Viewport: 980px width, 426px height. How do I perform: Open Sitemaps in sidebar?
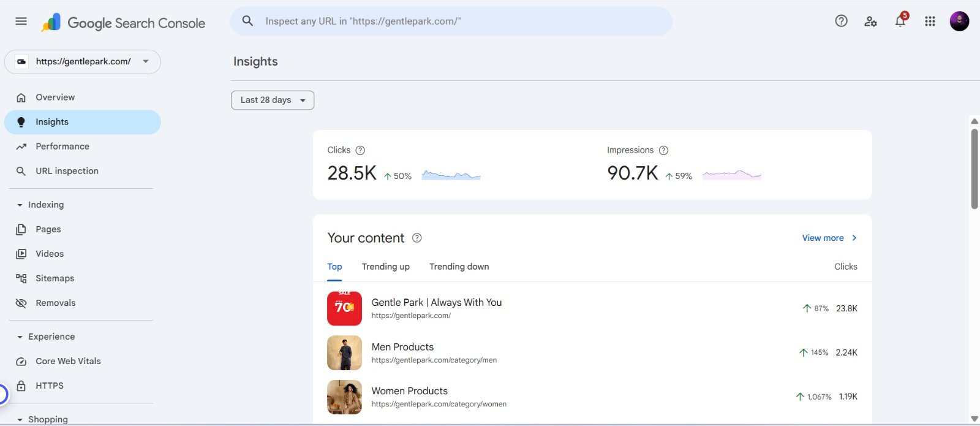(83, 278)
